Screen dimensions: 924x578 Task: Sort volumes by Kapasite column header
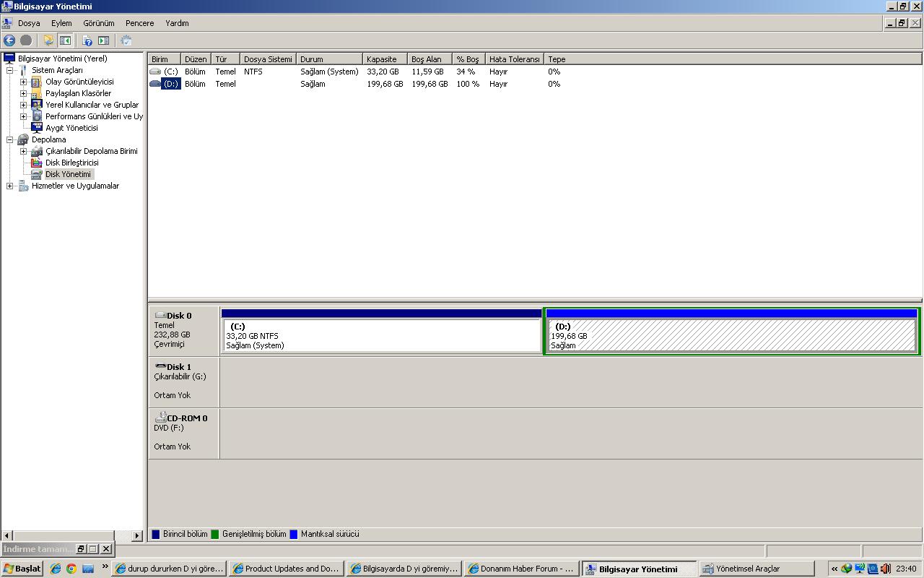click(385, 59)
